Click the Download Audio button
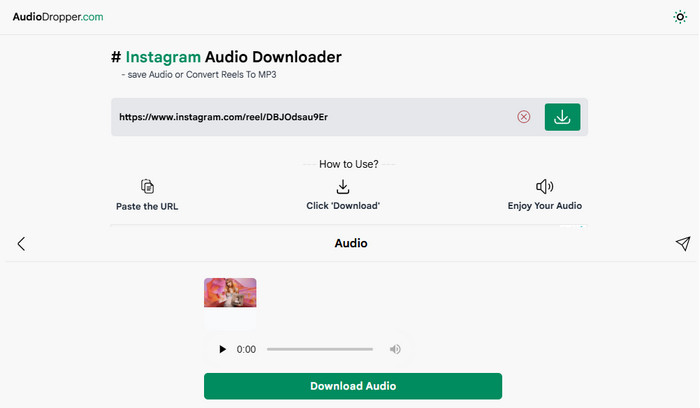The image size is (700, 408). [353, 386]
